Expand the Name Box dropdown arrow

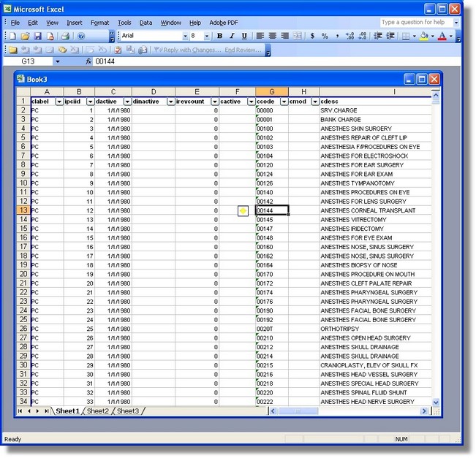[x=57, y=61]
